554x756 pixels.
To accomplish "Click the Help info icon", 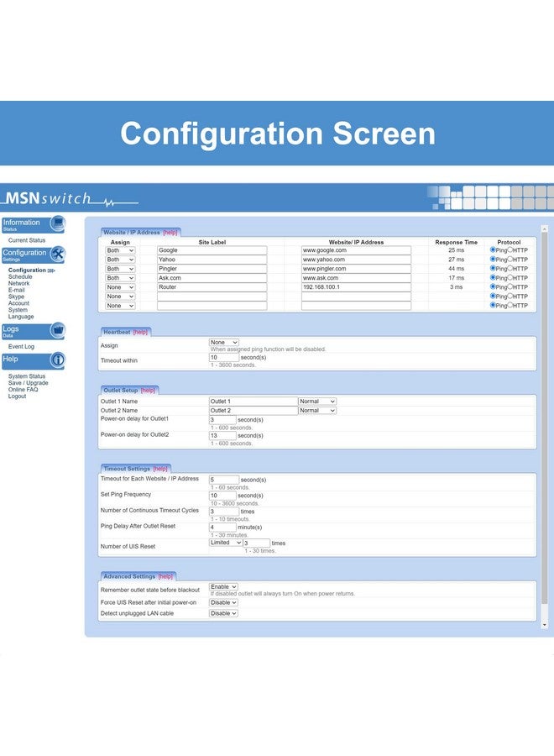I will point(58,360).
